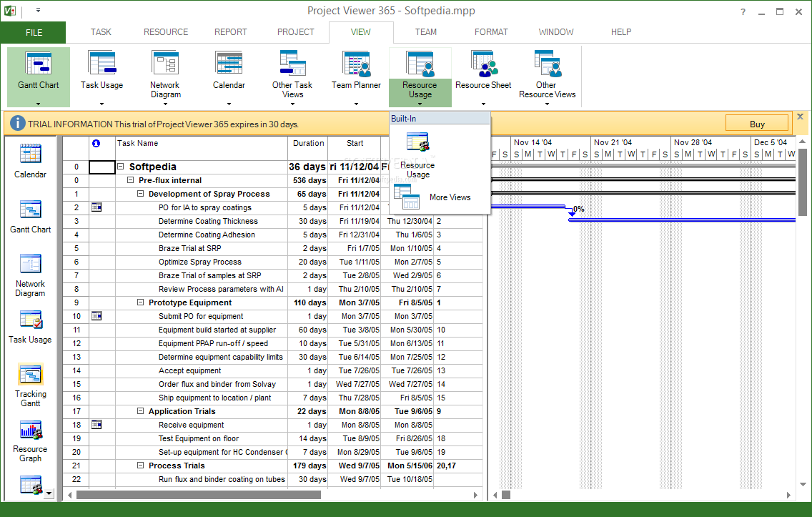Screen dimensions: 812x517
Task: Click the indicator column info icon header
Action: (96, 144)
